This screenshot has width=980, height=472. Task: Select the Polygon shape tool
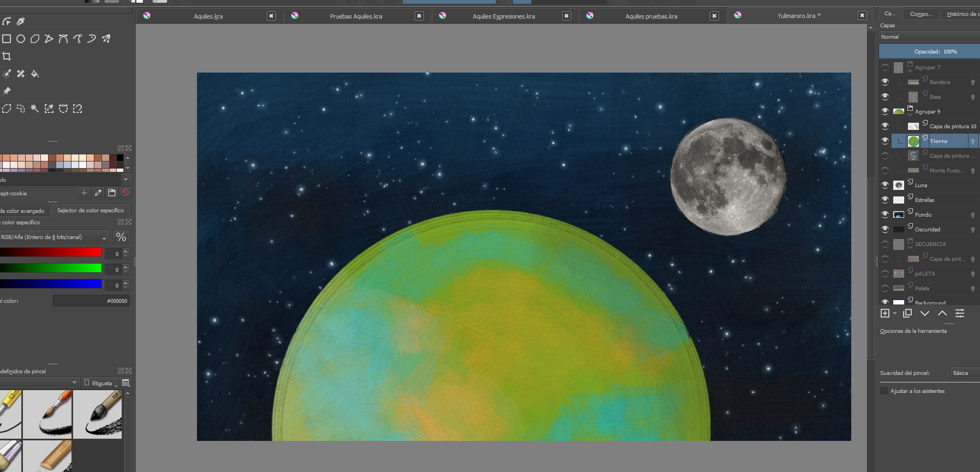35,39
